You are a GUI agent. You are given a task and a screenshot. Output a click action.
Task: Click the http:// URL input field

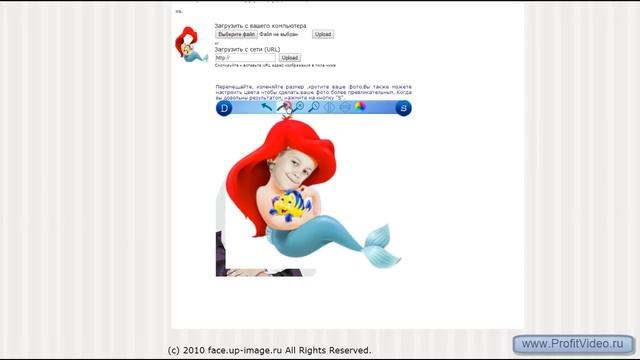(x=245, y=58)
